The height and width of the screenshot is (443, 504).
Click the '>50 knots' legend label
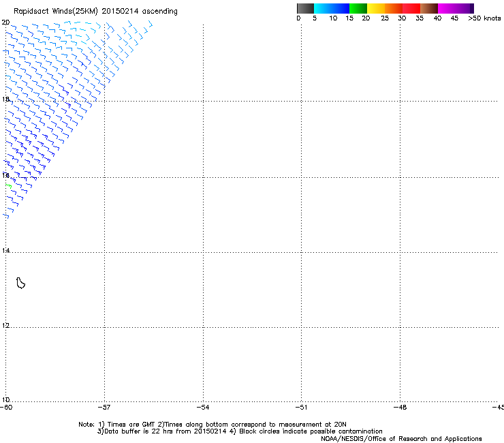pyautogui.click(x=484, y=18)
